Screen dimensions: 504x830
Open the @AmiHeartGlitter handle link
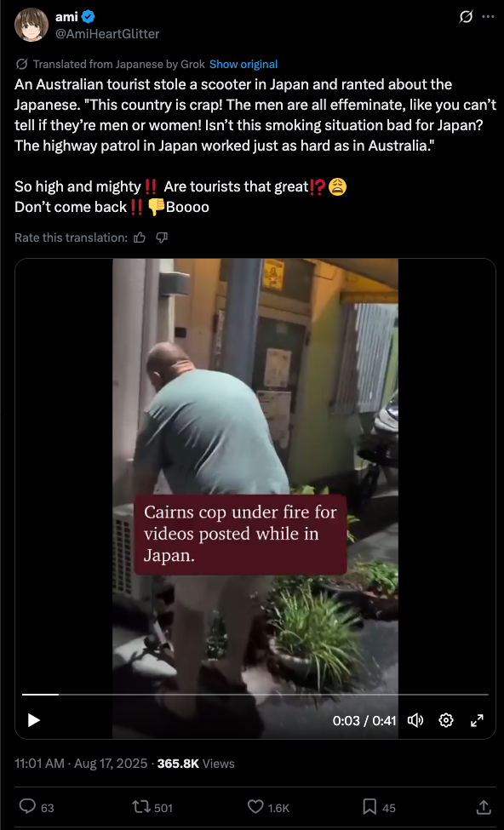point(107,34)
